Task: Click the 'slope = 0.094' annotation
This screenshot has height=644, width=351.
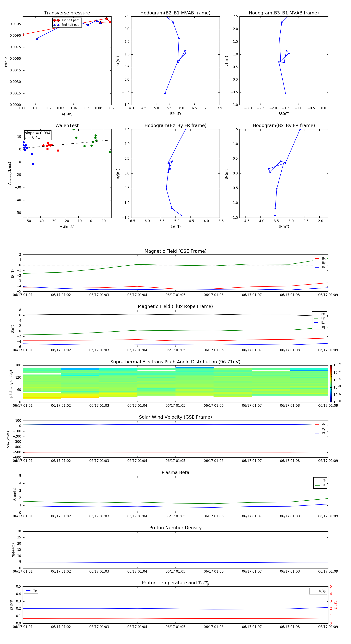Action: (38, 133)
